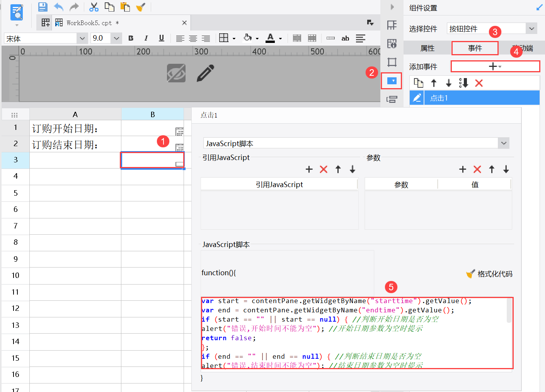
Task: Move referenced JavaScript entry down
Action: coord(353,169)
